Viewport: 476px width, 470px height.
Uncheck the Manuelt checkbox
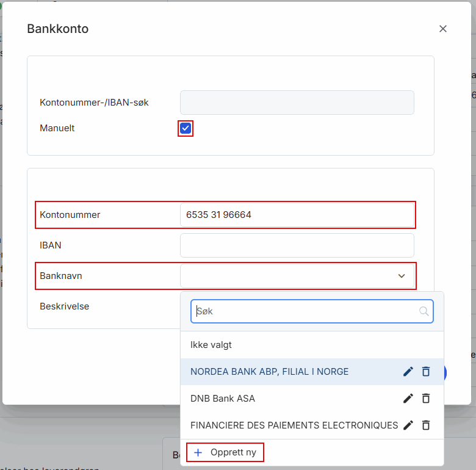click(186, 128)
